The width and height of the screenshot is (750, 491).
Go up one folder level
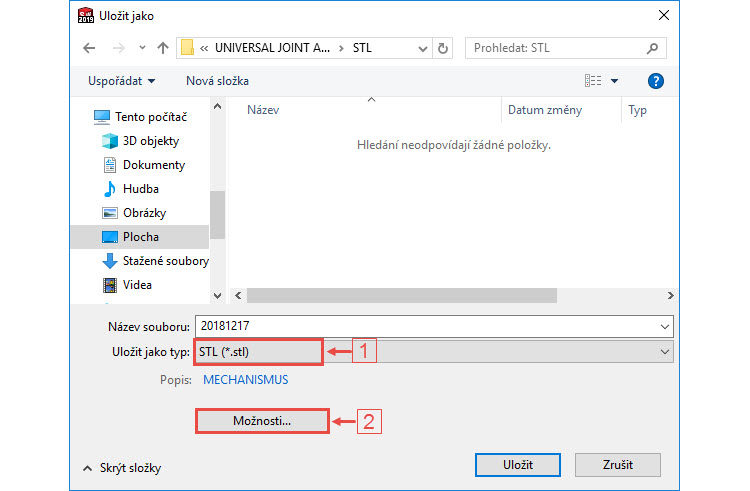162,48
